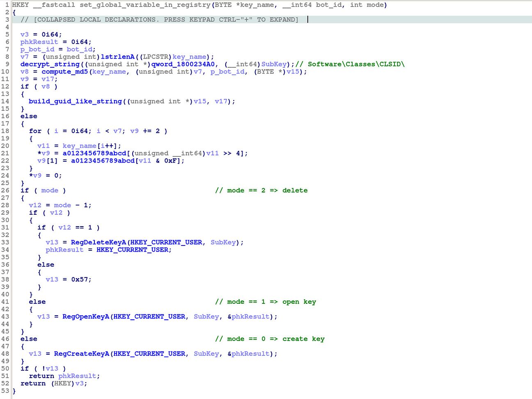The width and height of the screenshot is (532, 399).
Task: Select the RegOpenKeyA API call
Action: [x=86, y=317]
